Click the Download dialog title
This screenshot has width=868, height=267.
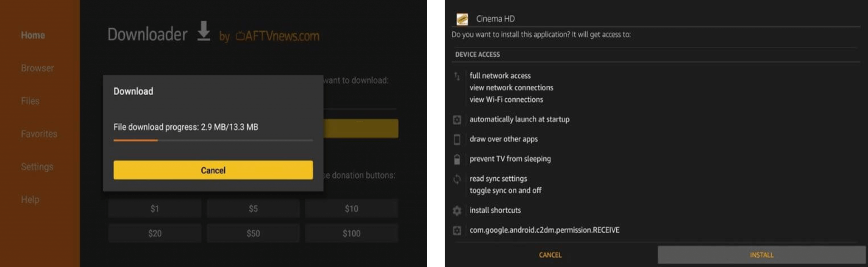[x=133, y=91]
